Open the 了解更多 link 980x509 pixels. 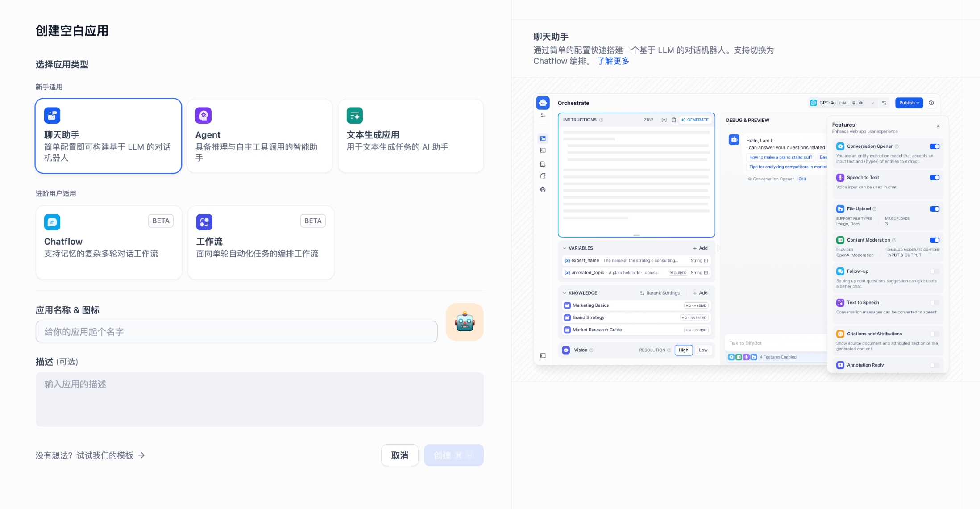coord(613,61)
